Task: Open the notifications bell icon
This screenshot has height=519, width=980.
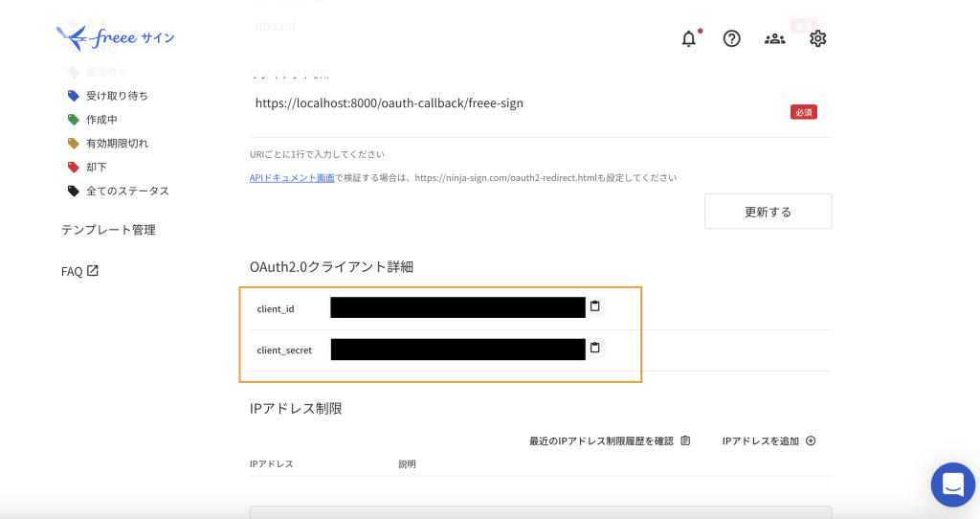Action: coord(689,38)
